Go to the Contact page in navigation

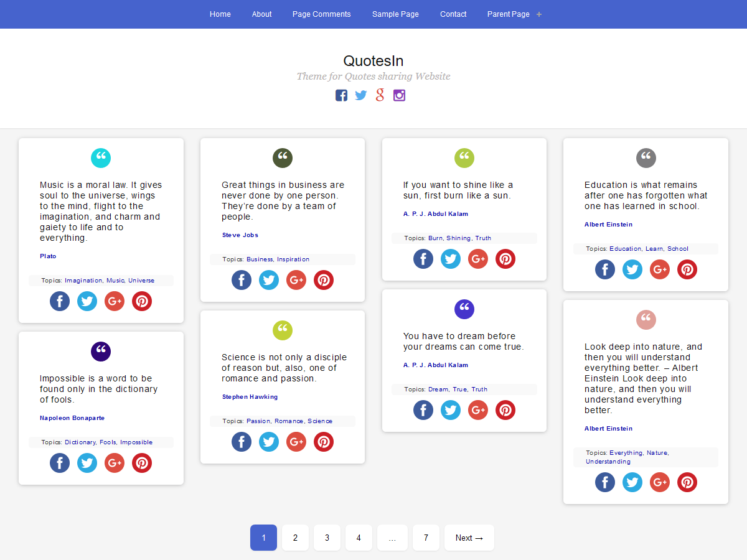point(453,14)
